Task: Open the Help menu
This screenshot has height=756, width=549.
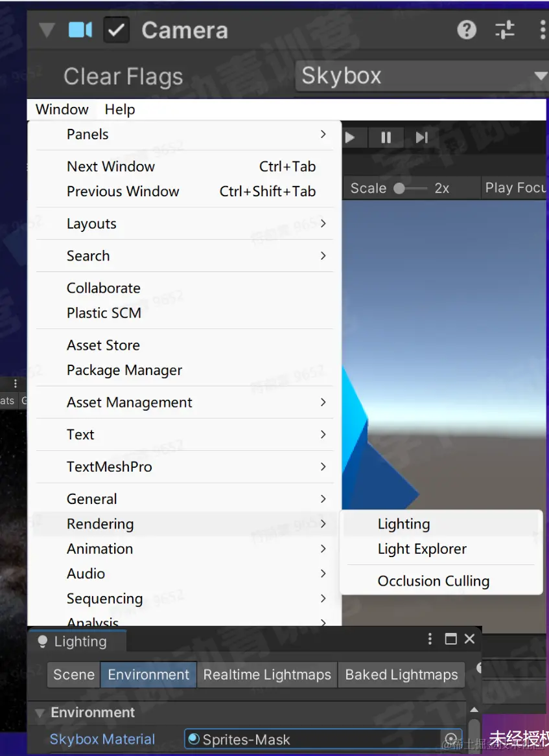Action: click(120, 109)
